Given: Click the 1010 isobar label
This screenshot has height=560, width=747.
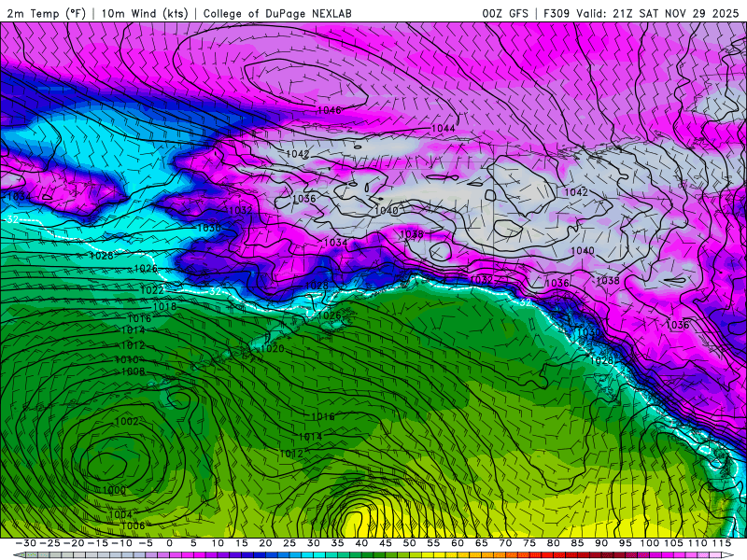Looking at the screenshot, I should 127,359.
